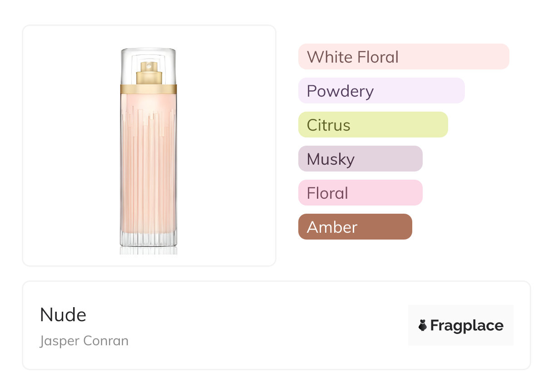Click the Fragplace wordmark text
The height and width of the screenshot is (392, 553).
click(x=467, y=326)
